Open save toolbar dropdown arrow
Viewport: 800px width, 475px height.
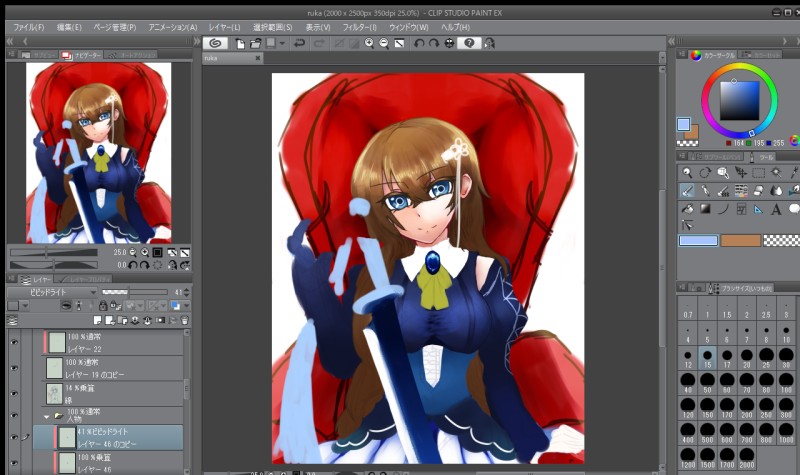[282, 43]
